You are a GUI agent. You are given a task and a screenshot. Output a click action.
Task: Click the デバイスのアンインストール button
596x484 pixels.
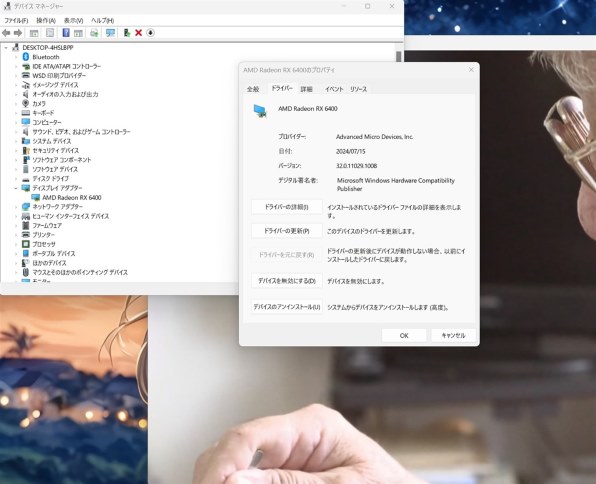[x=287, y=306]
